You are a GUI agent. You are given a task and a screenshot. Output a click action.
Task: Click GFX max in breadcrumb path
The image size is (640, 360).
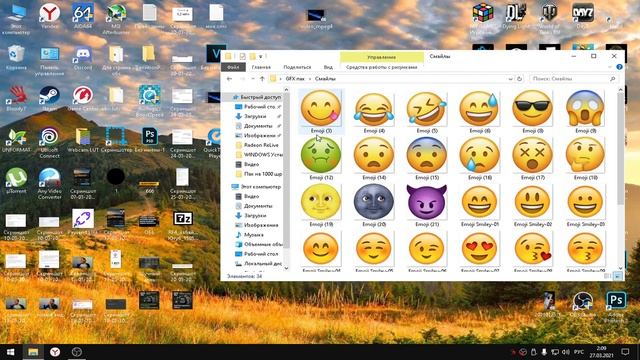click(x=295, y=78)
